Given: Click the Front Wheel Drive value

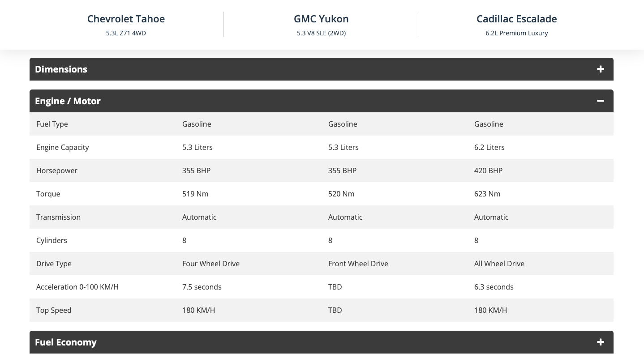Looking at the screenshot, I should [x=358, y=264].
